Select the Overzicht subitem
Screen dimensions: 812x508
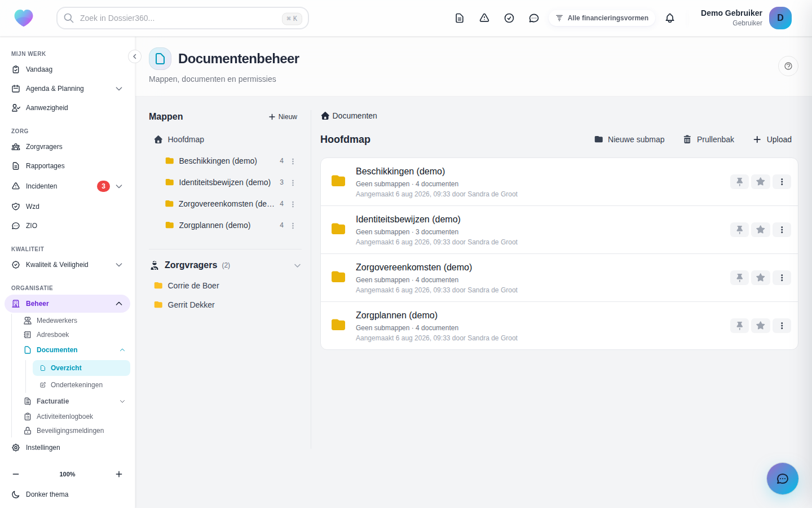[81, 368]
